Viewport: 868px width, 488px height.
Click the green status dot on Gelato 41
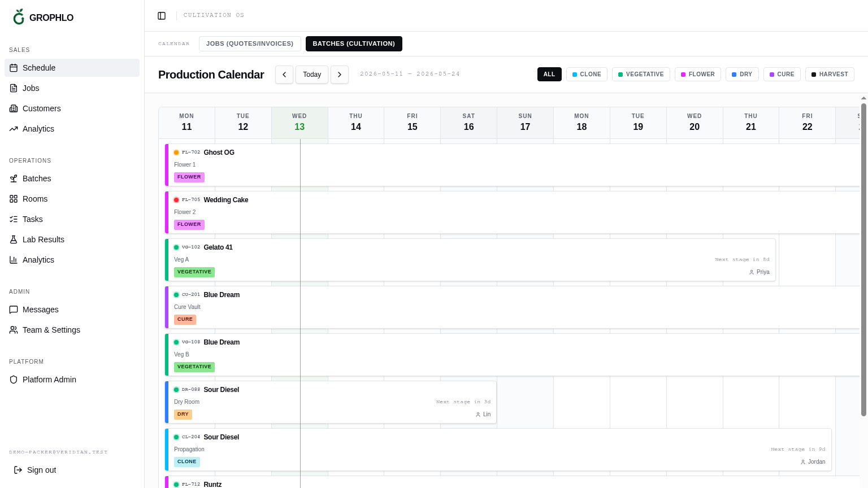(x=176, y=247)
